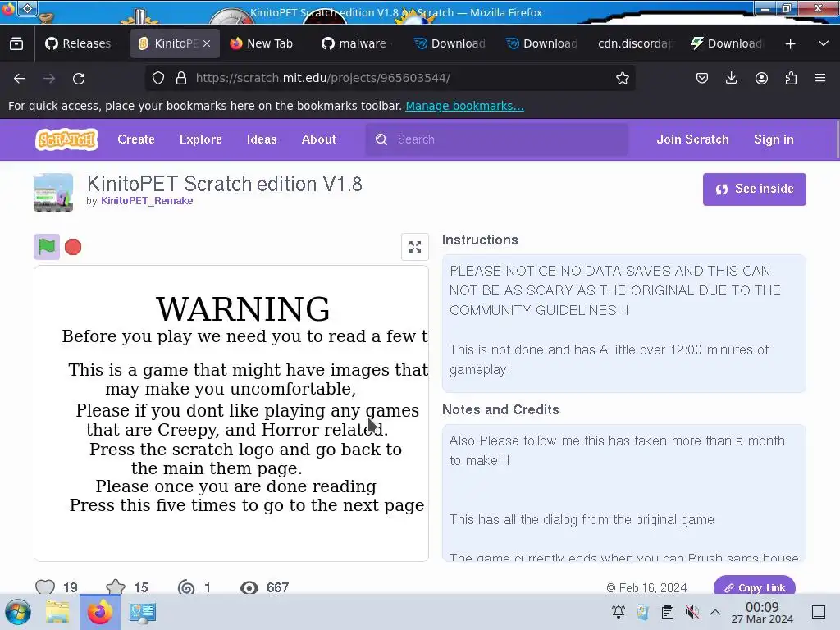840x630 pixels.
Task: Click the Firefox back arrow
Action: coord(20,78)
